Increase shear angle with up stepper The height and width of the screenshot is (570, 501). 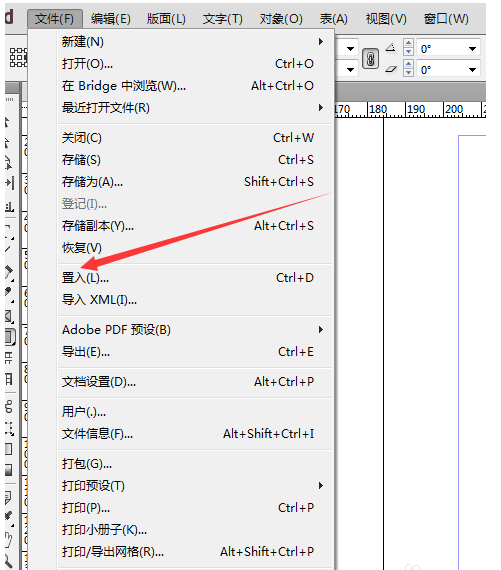[408, 64]
